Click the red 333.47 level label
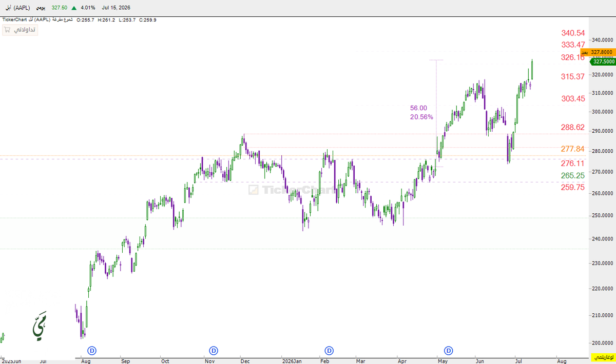The width and height of the screenshot is (616, 364). [573, 45]
